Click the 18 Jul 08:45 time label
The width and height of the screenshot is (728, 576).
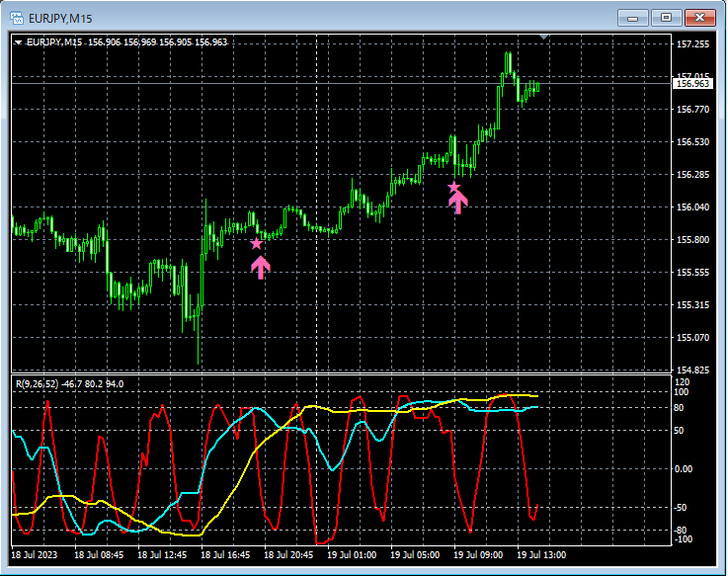(x=99, y=555)
